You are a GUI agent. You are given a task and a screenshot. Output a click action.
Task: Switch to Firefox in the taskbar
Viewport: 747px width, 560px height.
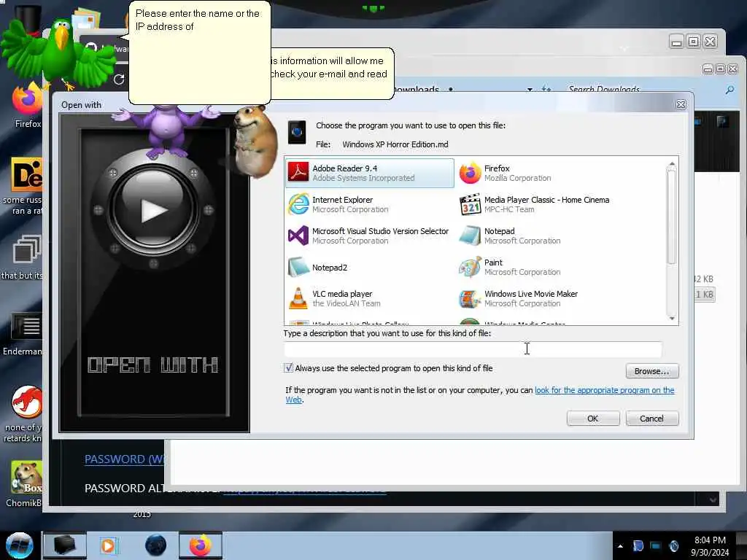[201, 545]
